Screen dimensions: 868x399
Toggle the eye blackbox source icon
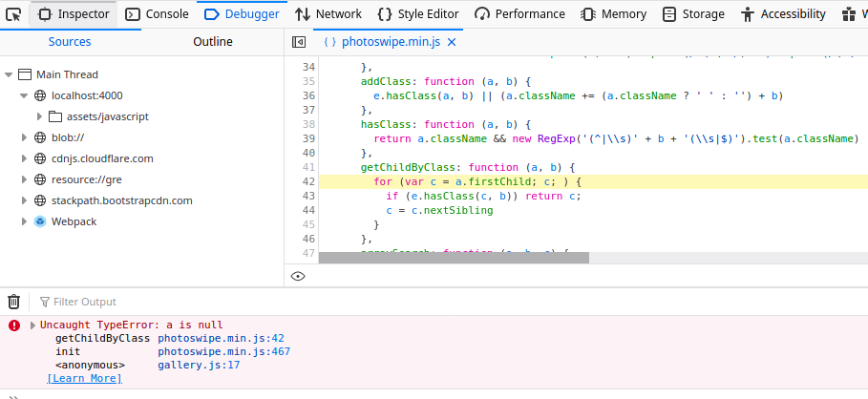(x=298, y=276)
